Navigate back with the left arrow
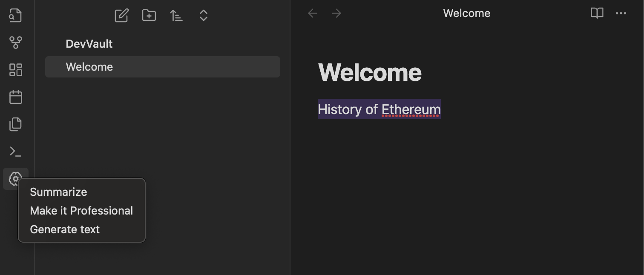Screen dimensions: 644x275 [x=313, y=13]
